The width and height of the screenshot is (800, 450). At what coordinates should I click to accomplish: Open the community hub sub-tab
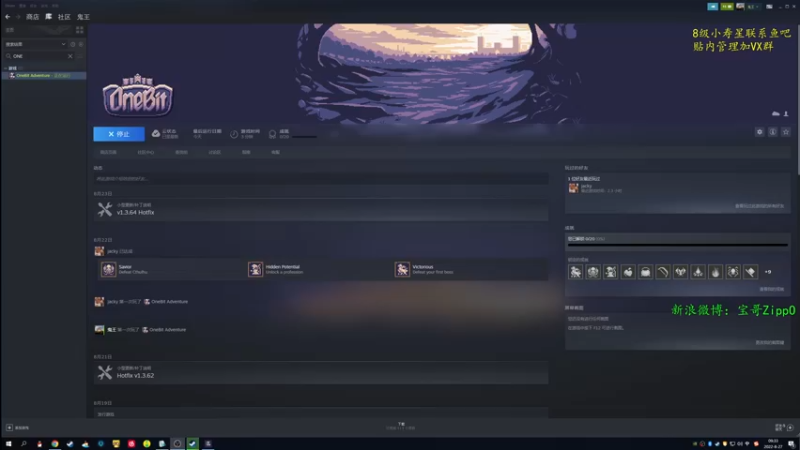click(x=145, y=153)
